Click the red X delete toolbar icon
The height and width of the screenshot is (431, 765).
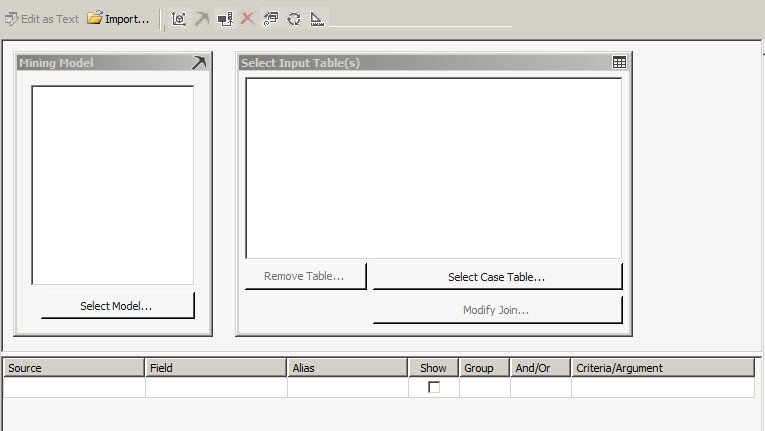coord(248,19)
